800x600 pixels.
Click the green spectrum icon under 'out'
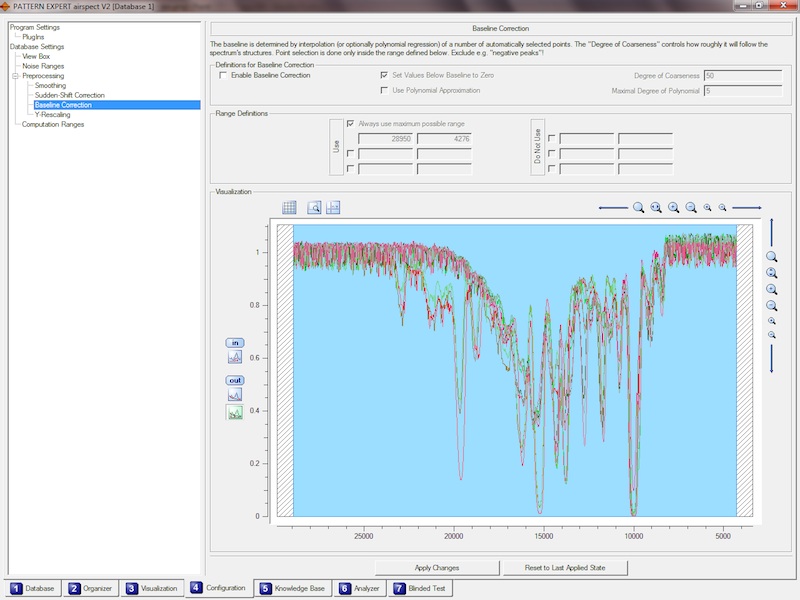point(235,412)
